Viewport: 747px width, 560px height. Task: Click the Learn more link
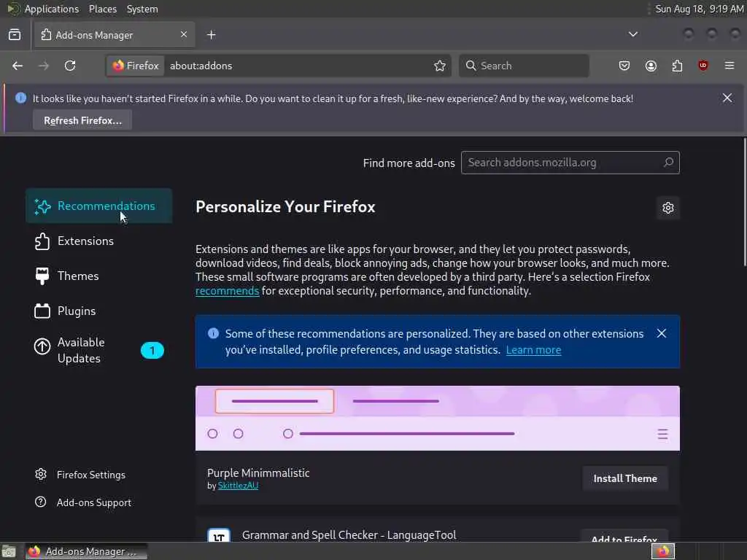click(x=533, y=350)
